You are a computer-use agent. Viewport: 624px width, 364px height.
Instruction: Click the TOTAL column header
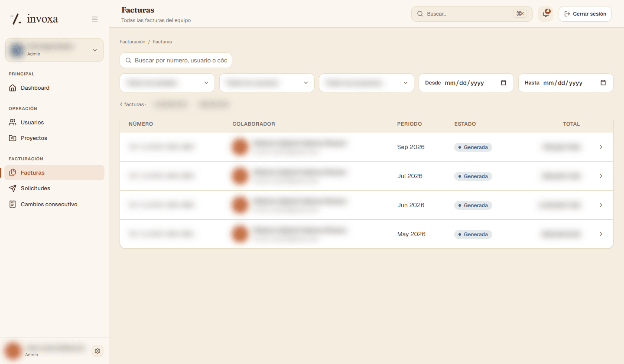point(571,124)
